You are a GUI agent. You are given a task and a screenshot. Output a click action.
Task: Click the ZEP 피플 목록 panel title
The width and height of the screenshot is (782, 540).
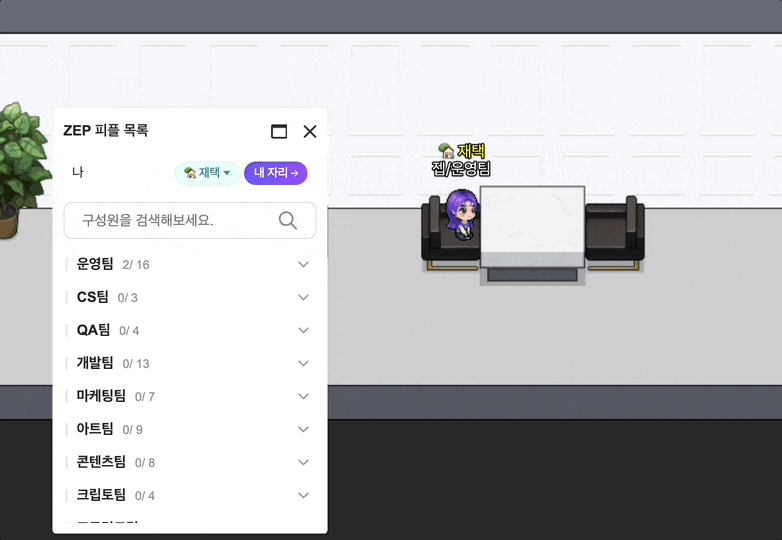click(106, 131)
